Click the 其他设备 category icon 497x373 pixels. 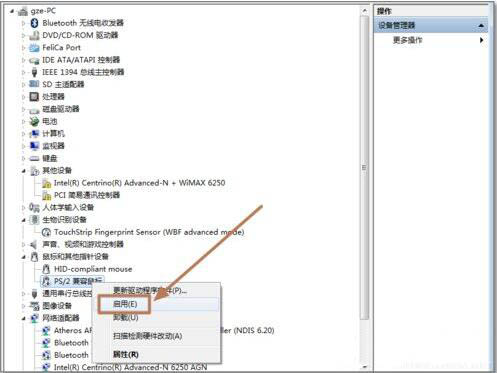(34, 171)
